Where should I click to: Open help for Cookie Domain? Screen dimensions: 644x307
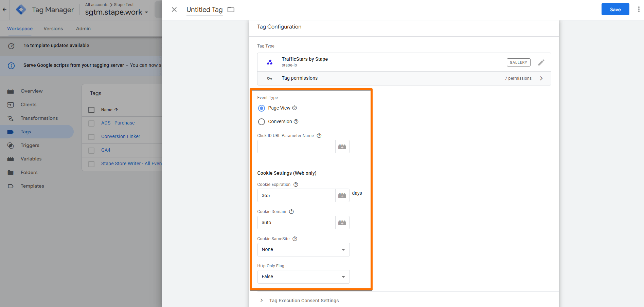291,212
